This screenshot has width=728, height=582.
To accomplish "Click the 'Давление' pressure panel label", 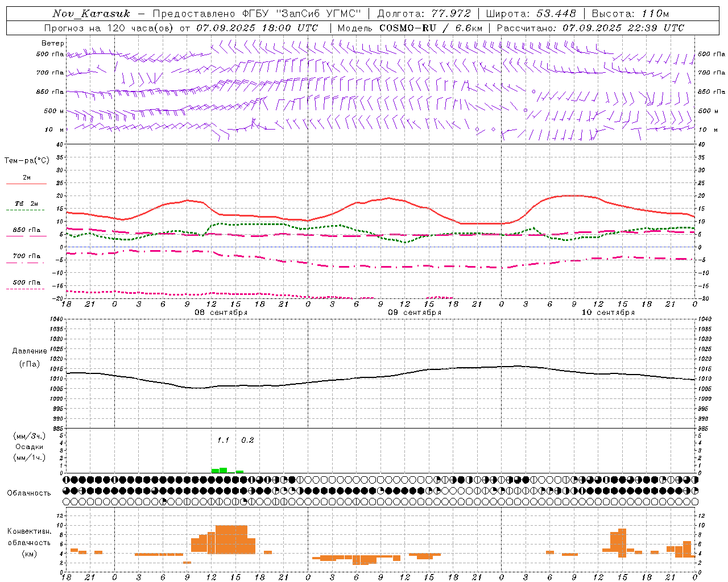I will (x=29, y=351).
